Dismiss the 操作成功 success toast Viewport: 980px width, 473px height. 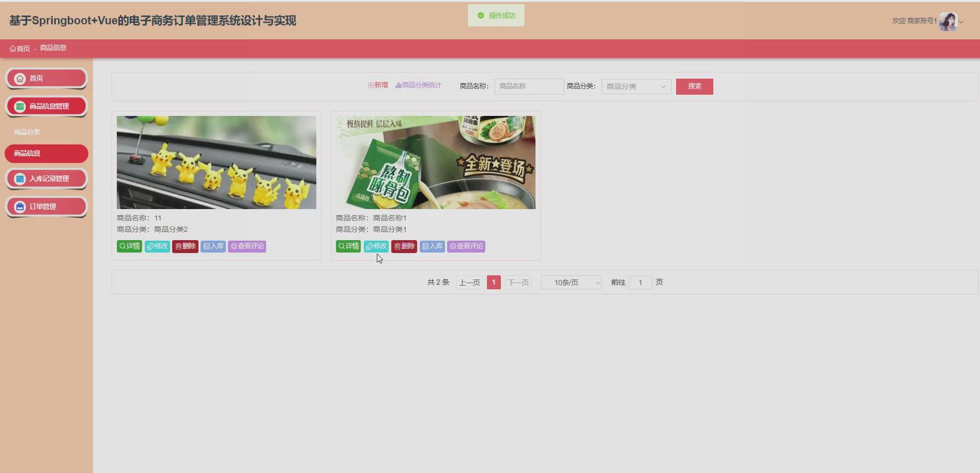pyautogui.click(x=495, y=15)
